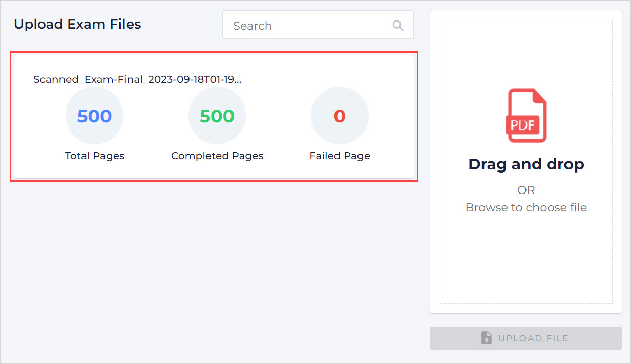Open the Scanned_Exam-Final_2023-09-18 file name

(137, 79)
